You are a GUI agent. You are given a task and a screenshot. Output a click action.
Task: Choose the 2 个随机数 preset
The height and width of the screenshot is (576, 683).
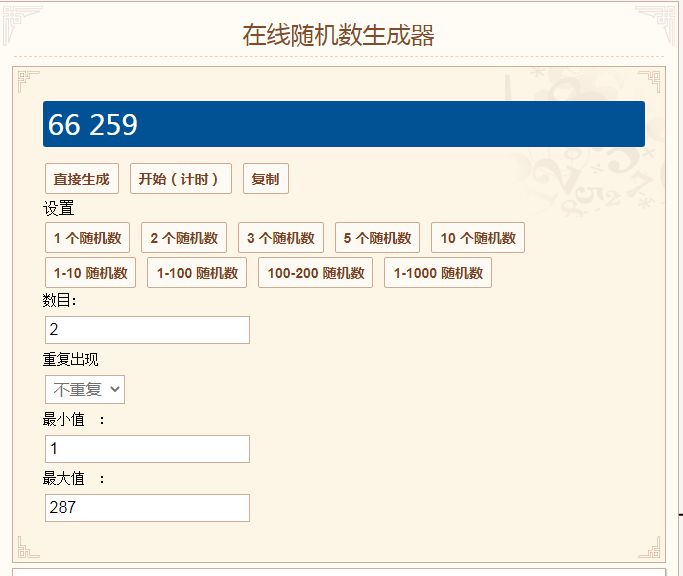184,238
